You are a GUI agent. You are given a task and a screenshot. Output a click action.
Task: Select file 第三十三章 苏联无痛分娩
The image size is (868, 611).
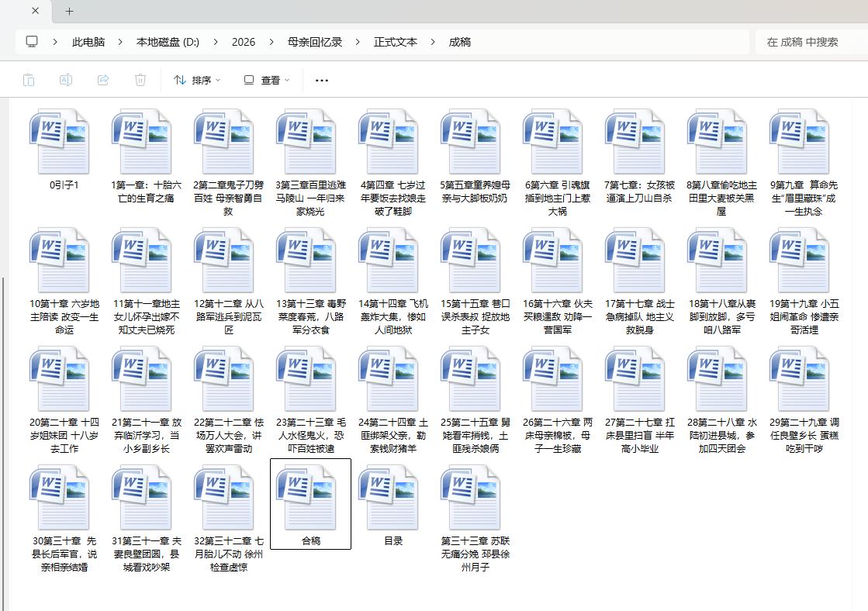click(475, 518)
